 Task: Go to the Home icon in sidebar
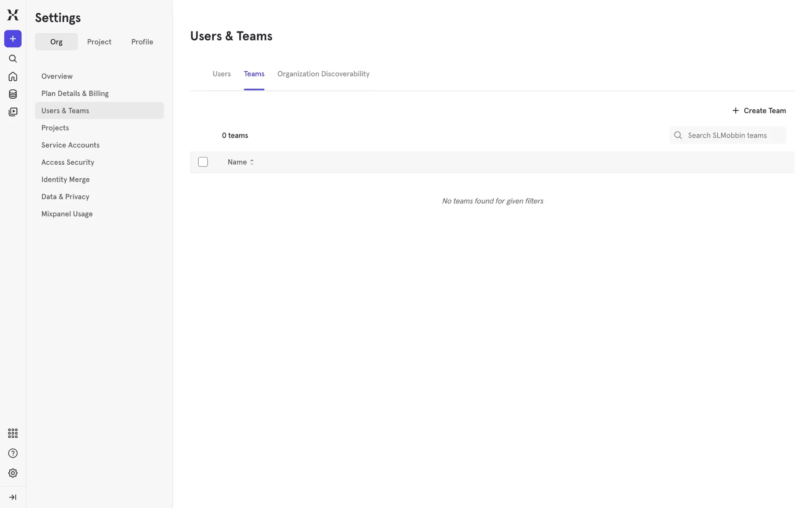(x=13, y=77)
